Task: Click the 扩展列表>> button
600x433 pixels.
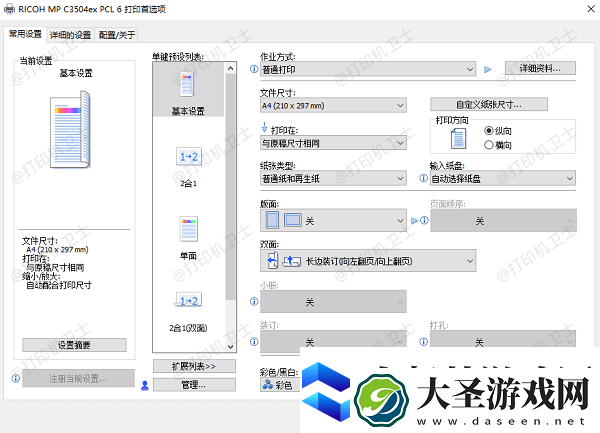Action: 194,366
